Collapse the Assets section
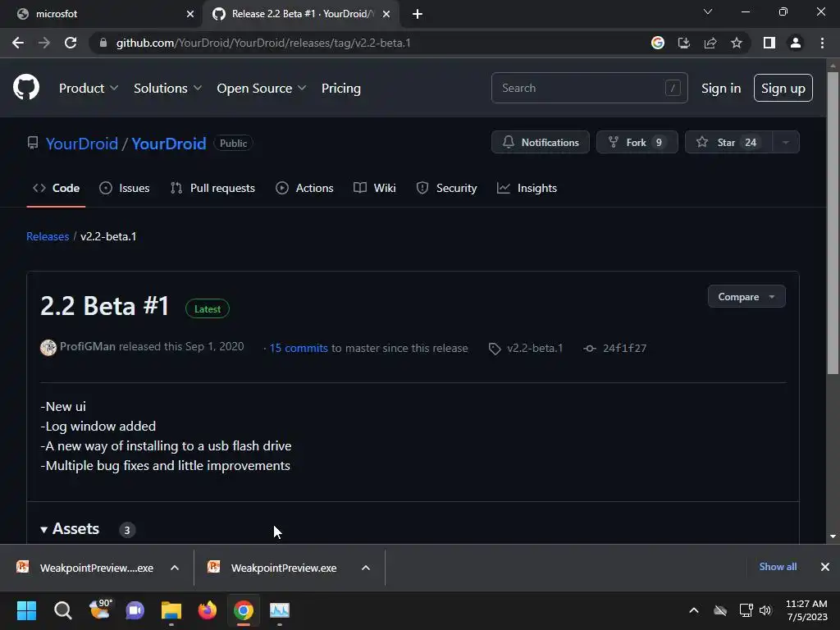The height and width of the screenshot is (630, 840). [x=70, y=529]
